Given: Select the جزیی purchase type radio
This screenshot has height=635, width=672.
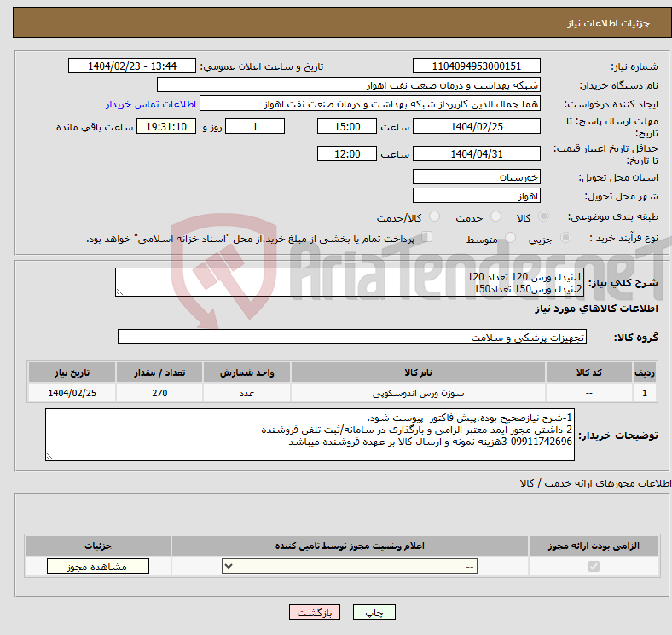Looking at the screenshot, I should click(x=565, y=237).
